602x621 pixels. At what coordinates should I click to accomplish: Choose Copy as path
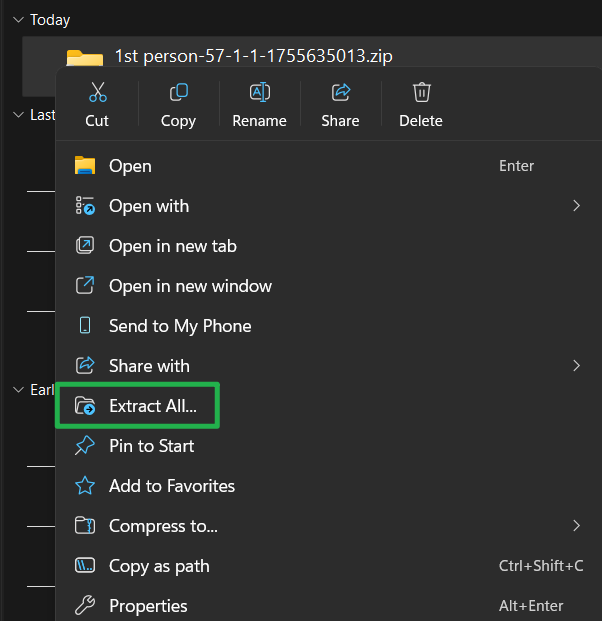[159, 566]
